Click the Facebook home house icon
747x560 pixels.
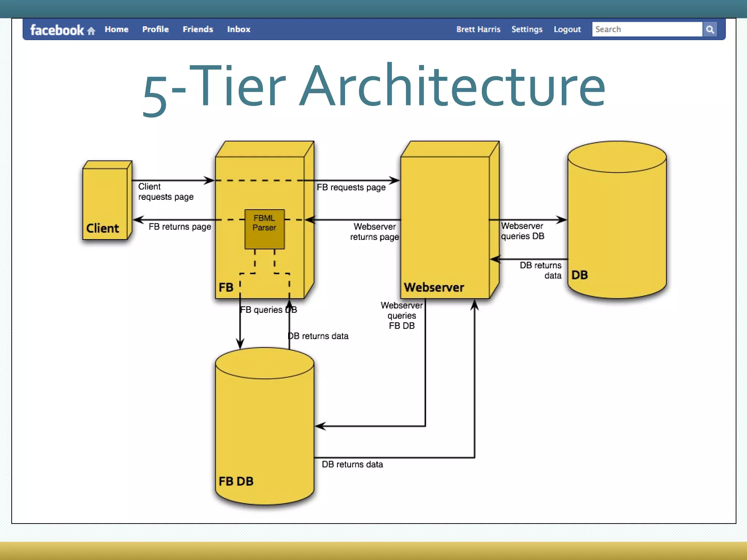[x=91, y=31]
